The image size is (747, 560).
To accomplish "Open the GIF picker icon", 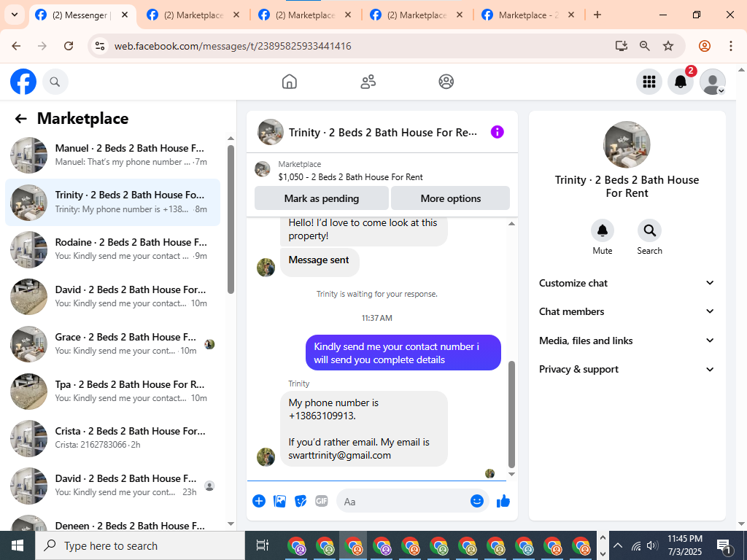I will pos(322,501).
